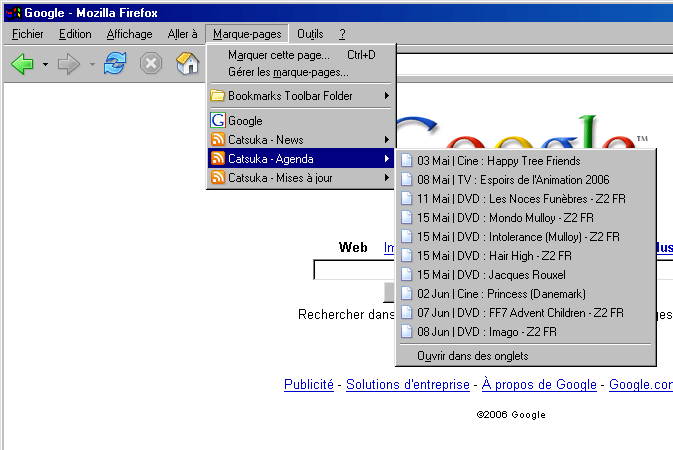Click the Publicité link
This screenshot has width=673, height=450.
pos(309,384)
